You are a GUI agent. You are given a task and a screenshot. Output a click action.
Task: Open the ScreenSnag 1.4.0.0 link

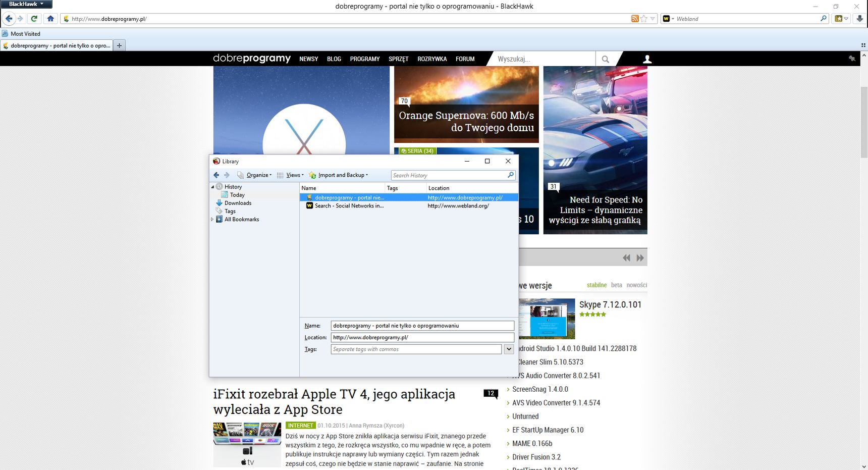(540, 389)
